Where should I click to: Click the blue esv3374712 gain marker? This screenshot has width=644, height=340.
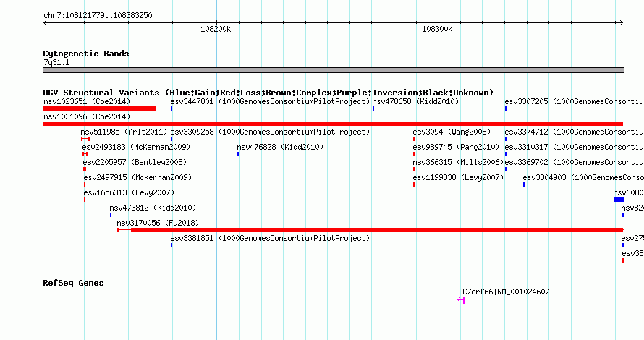[506, 139]
